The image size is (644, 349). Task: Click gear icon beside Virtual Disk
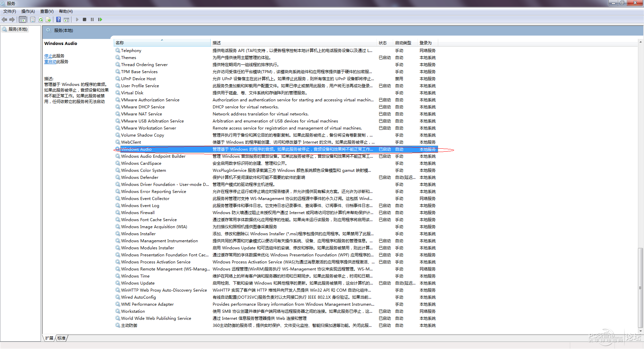[118, 93]
